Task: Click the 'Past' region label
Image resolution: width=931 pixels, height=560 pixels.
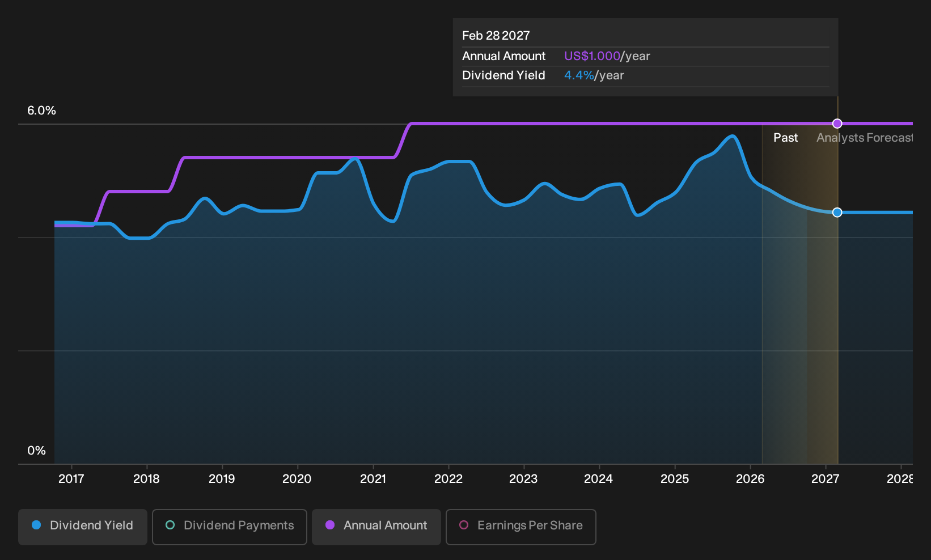Action: click(785, 138)
